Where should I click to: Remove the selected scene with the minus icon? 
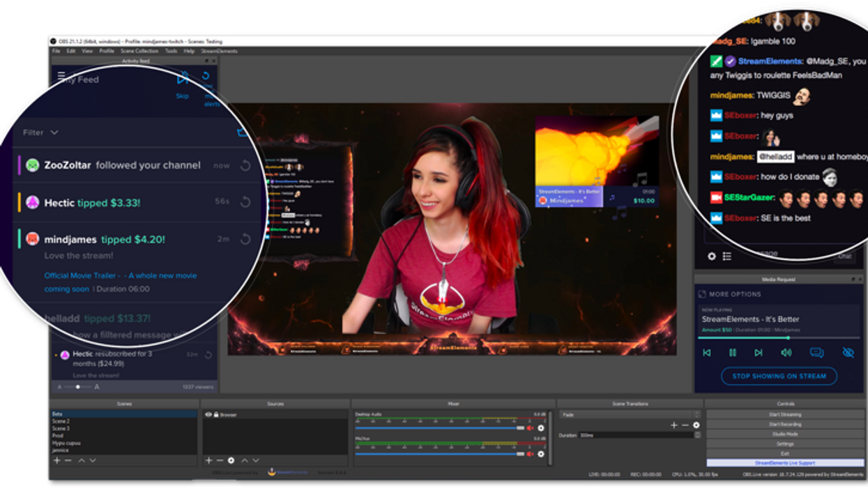pyautogui.click(x=68, y=461)
